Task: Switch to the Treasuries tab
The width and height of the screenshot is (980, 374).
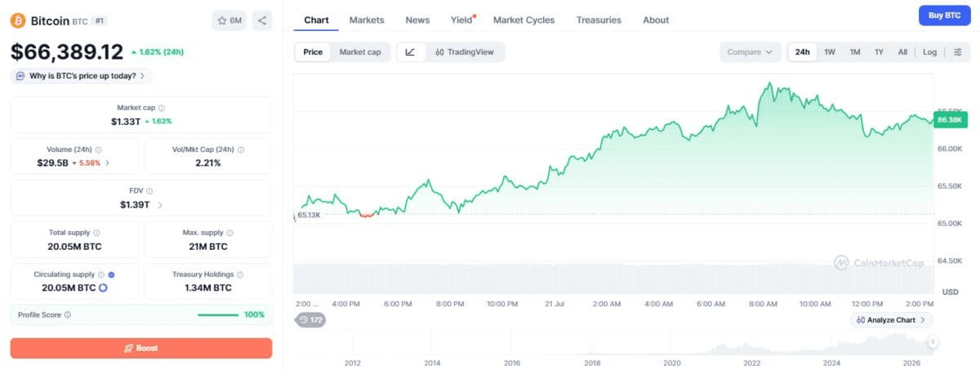Action: (x=599, y=20)
